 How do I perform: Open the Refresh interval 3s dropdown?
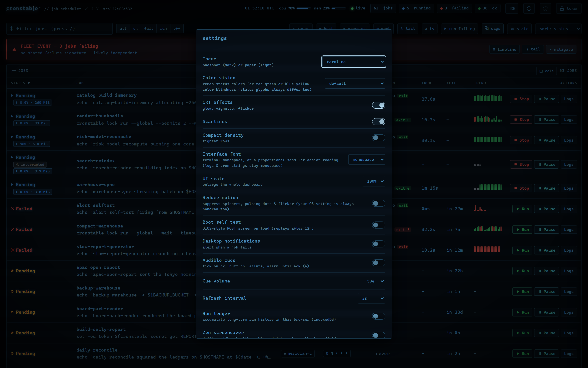coord(372,298)
